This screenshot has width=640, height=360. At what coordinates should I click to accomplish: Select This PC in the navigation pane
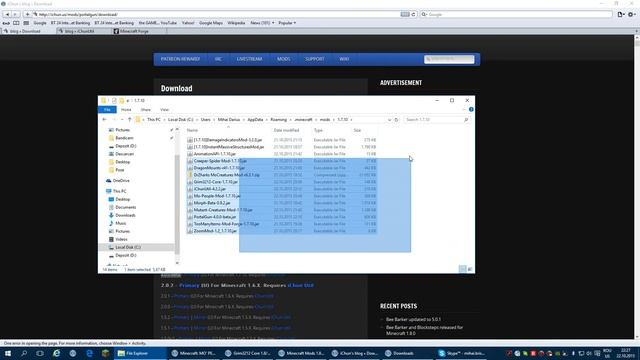coord(119,191)
